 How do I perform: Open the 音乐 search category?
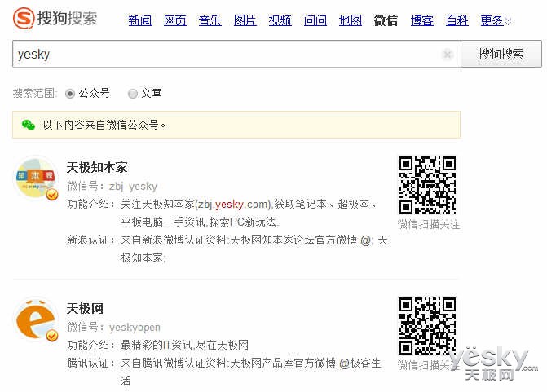[210, 20]
